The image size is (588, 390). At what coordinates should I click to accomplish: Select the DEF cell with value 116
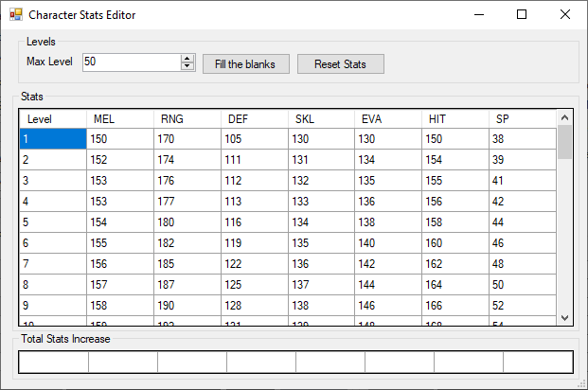click(x=255, y=222)
